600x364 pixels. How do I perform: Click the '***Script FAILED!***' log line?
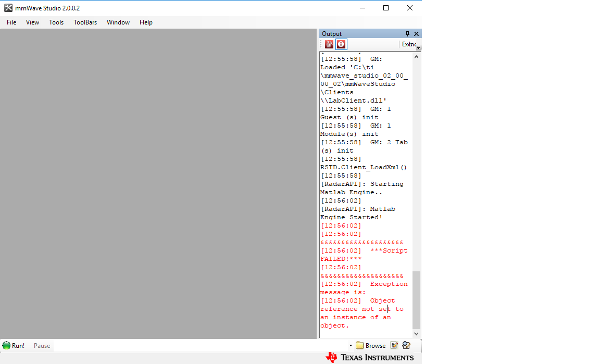click(x=364, y=255)
